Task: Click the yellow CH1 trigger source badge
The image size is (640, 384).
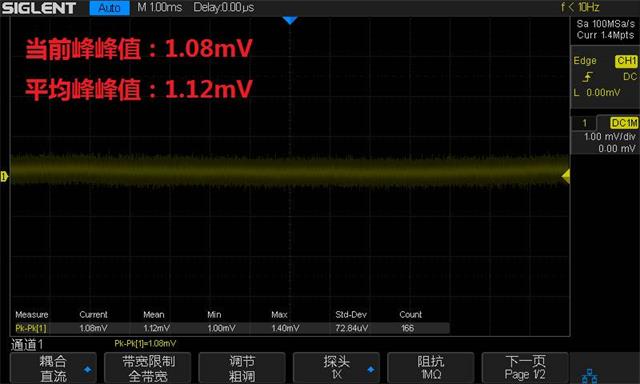Action: click(x=626, y=61)
